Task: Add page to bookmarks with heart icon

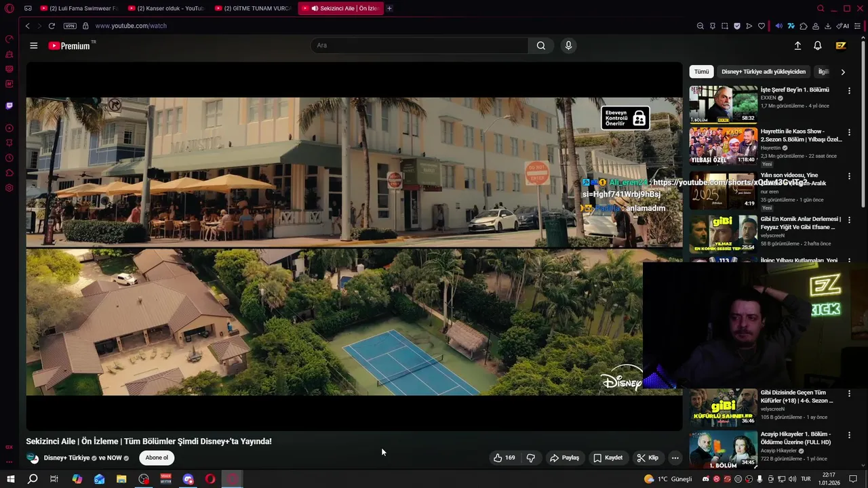Action: pyautogui.click(x=762, y=26)
